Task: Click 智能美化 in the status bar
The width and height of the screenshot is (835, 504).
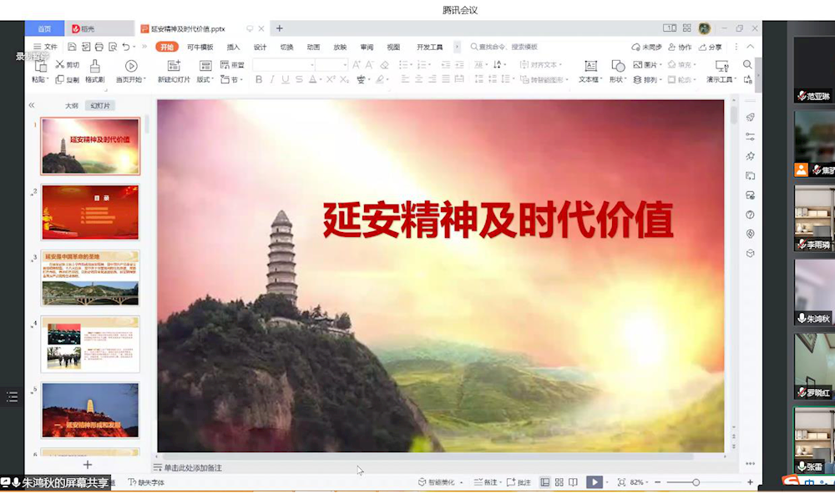Action: [437, 482]
